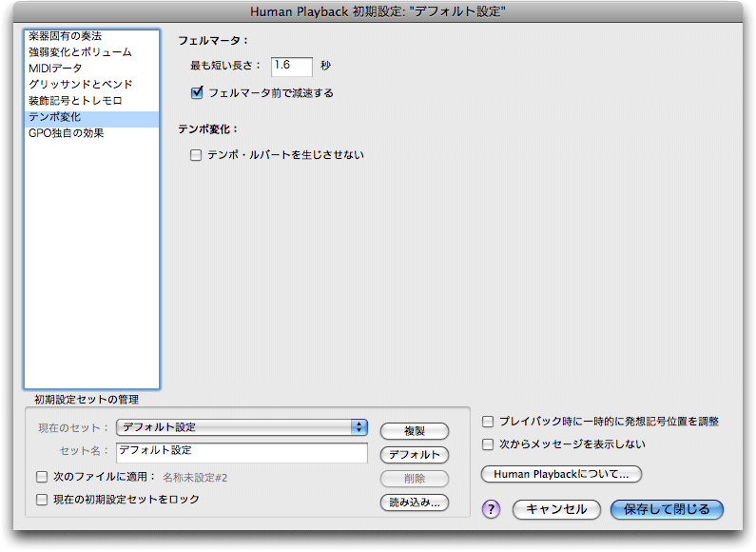Open Human Playbackについて... button

(561, 474)
